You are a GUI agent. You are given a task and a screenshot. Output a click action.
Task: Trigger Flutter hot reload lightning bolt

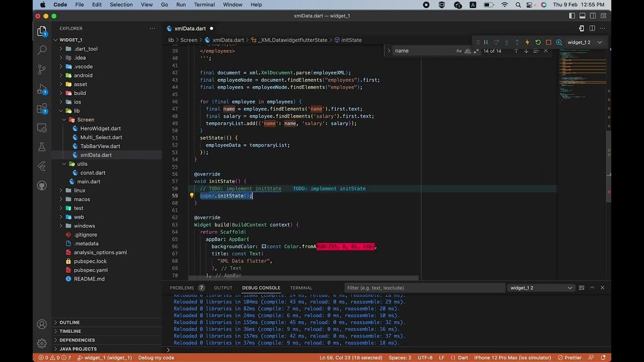click(x=527, y=42)
